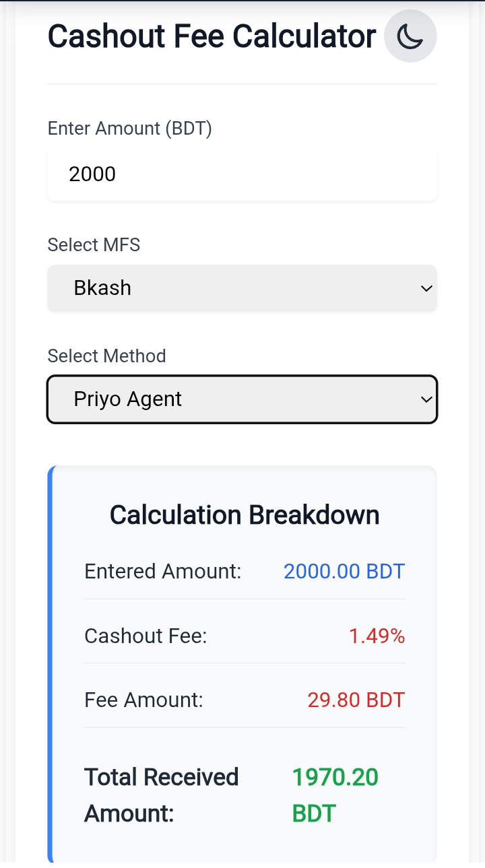
Task: Click the Select Method label
Action: click(x=106, y=356)
